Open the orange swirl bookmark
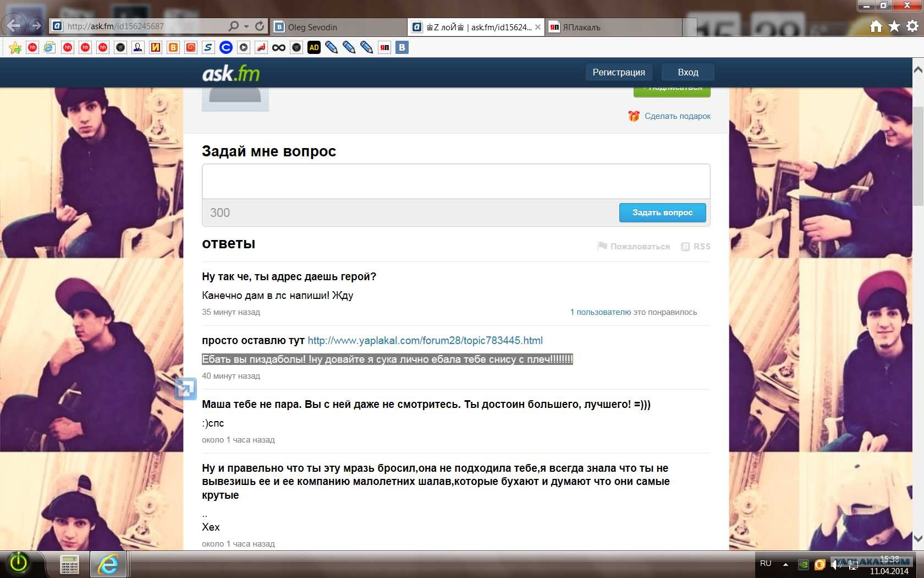Viewport: 924px width, 578px height. 191,47
